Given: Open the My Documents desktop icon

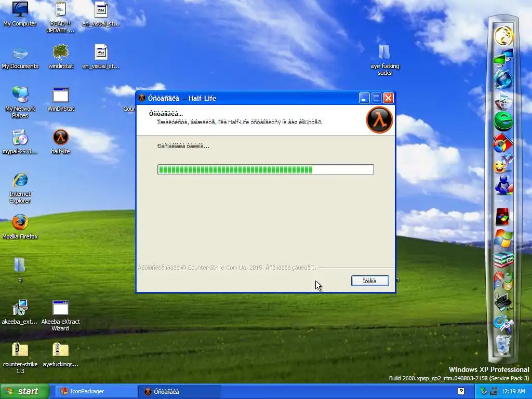Looking at the screenshot, I should click(20, 58).
